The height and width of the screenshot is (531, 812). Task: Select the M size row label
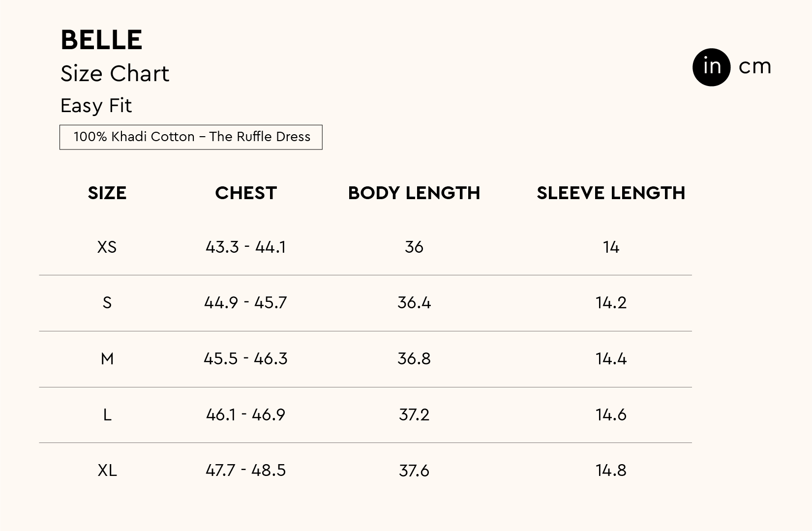click(x=107, y=359)
